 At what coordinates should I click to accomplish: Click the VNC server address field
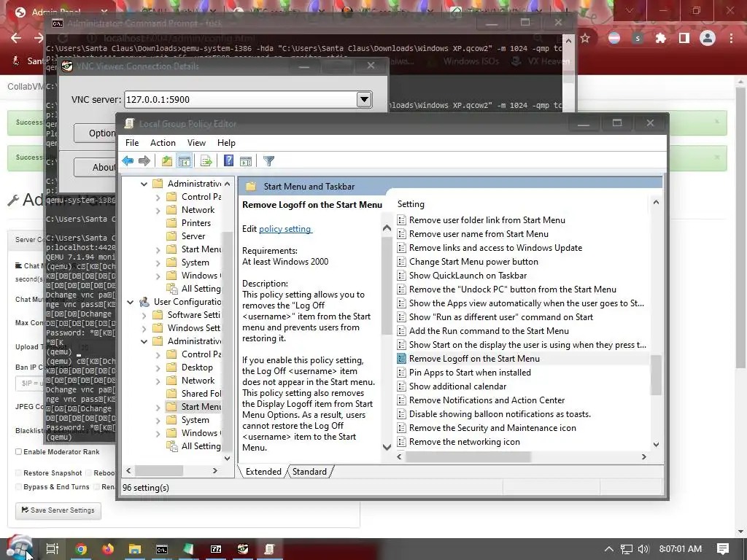coord(241,99)
